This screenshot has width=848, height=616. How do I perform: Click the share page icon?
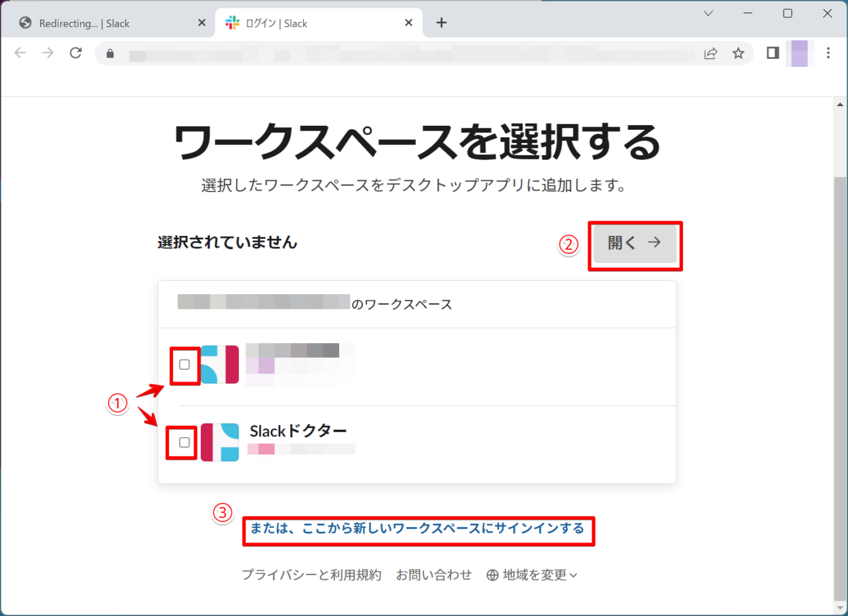coord(711,54)
